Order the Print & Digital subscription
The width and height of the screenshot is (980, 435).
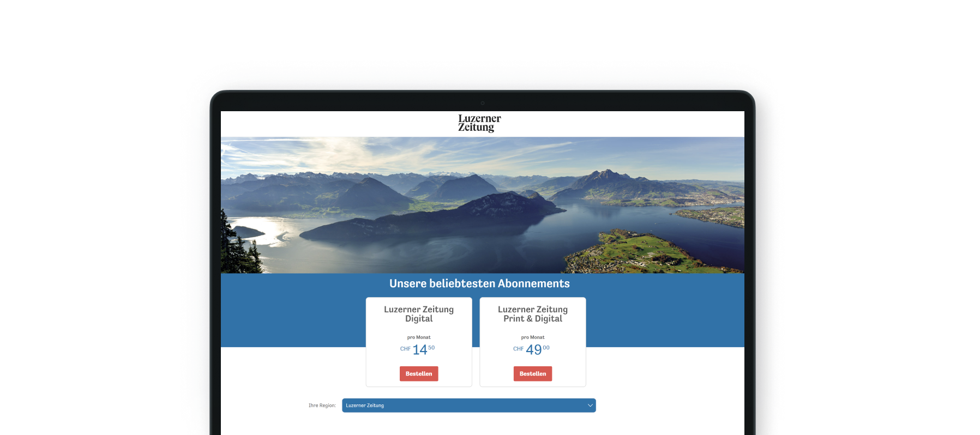(533, 374)
